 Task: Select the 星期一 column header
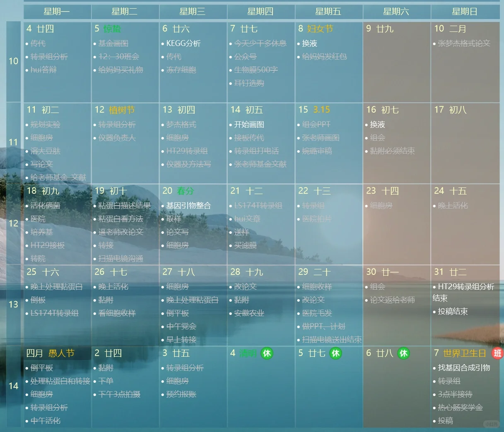coord(57,12)
